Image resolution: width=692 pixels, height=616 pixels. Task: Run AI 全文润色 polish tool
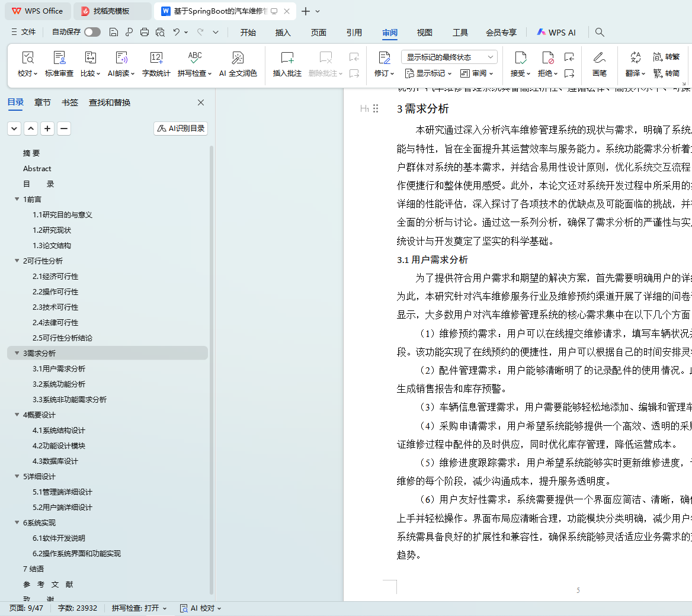[x=238, y=58]
